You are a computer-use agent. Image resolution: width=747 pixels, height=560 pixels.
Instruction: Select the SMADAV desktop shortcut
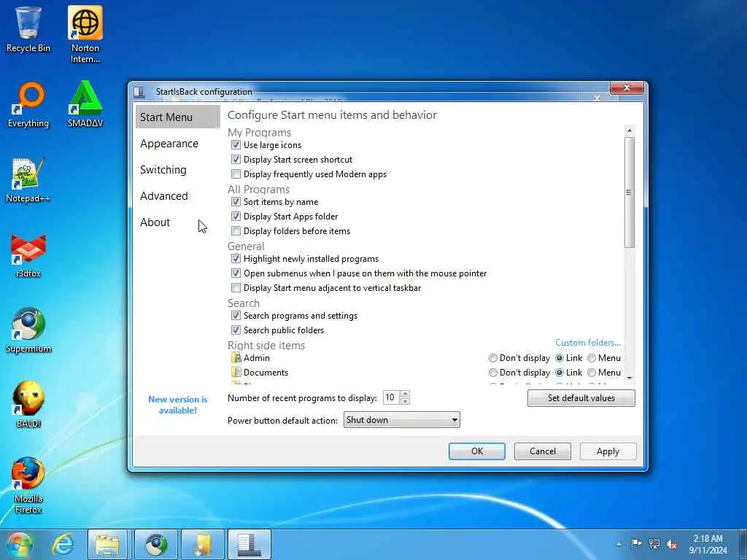tap(85, 105)
